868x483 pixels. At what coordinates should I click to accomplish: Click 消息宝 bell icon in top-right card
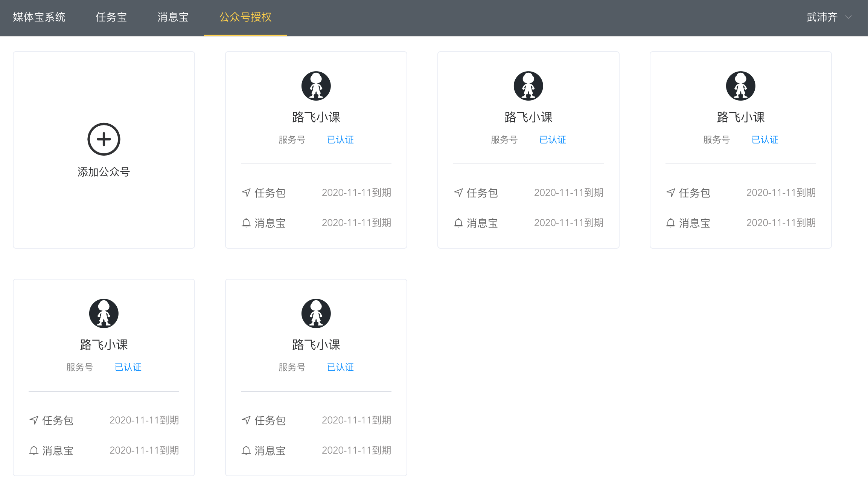point(671,223)
